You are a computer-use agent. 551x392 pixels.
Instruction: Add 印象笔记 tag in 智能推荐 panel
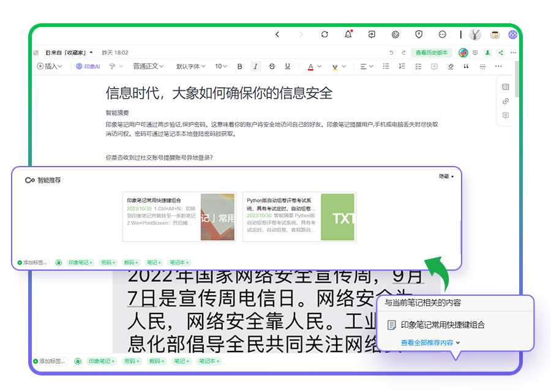(80, 263)
